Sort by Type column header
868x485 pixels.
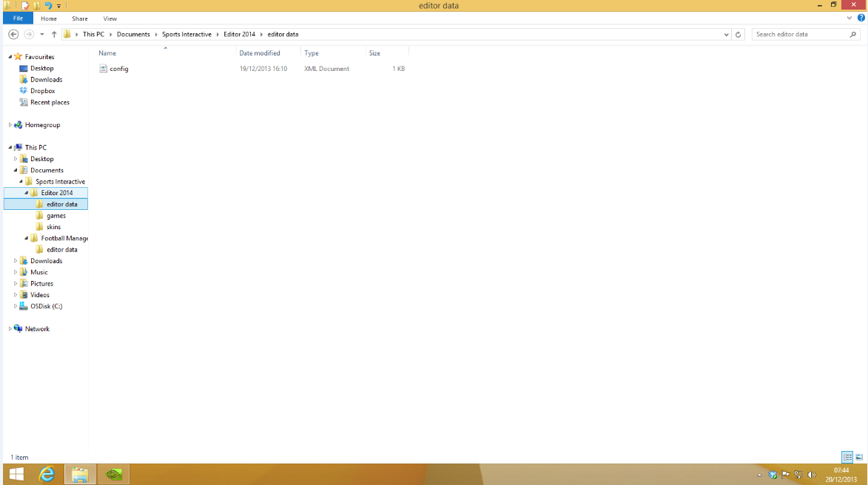point(311,53)
